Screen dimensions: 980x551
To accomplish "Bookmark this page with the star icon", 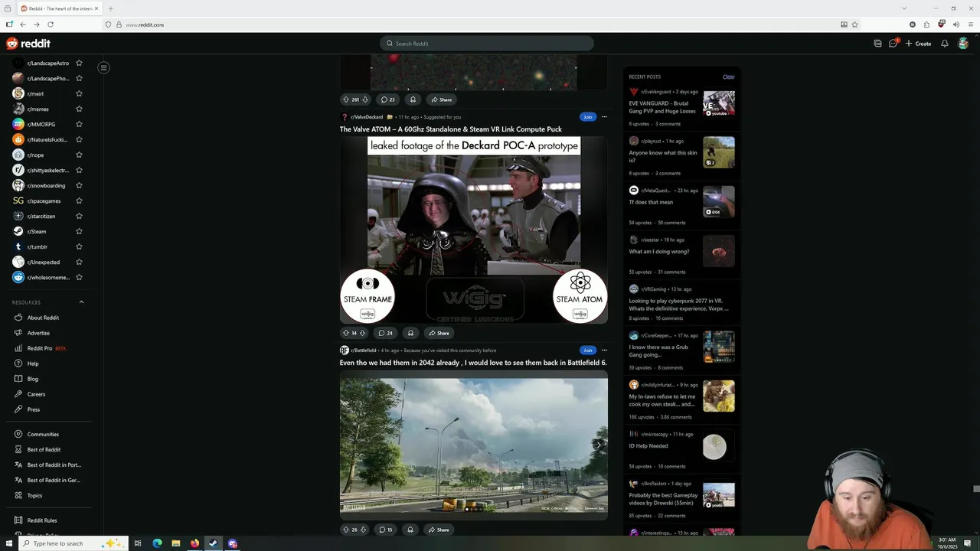I will pyautogui.click(x=855, y=24).
